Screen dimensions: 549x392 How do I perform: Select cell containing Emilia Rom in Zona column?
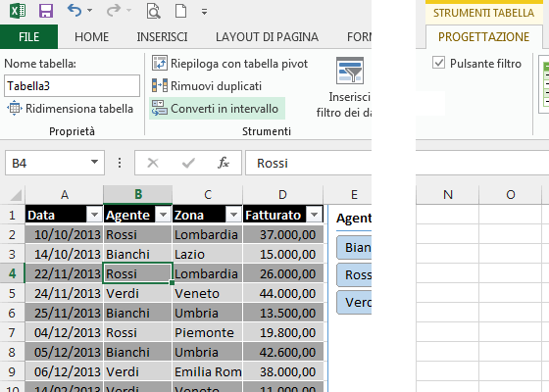pos(207,371)
